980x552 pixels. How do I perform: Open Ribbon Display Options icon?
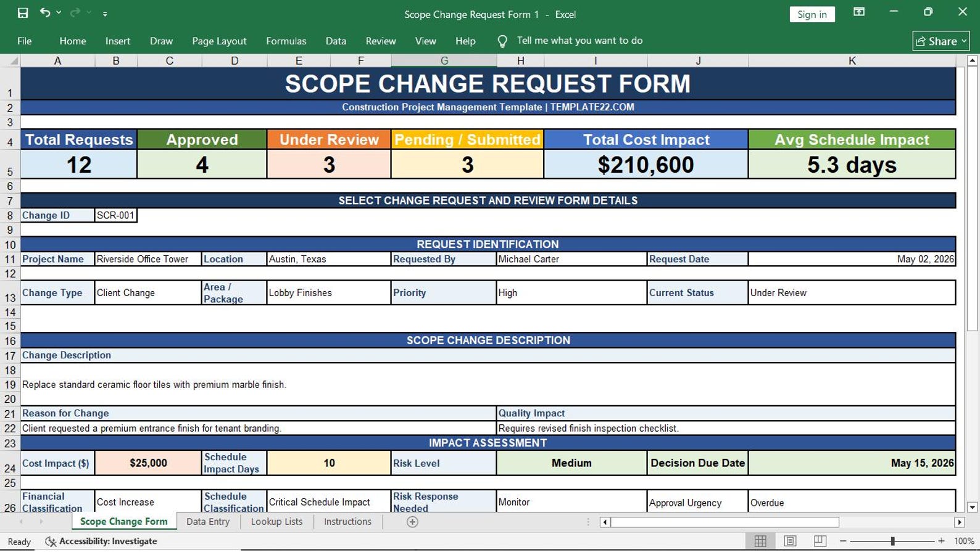[858, 12]
